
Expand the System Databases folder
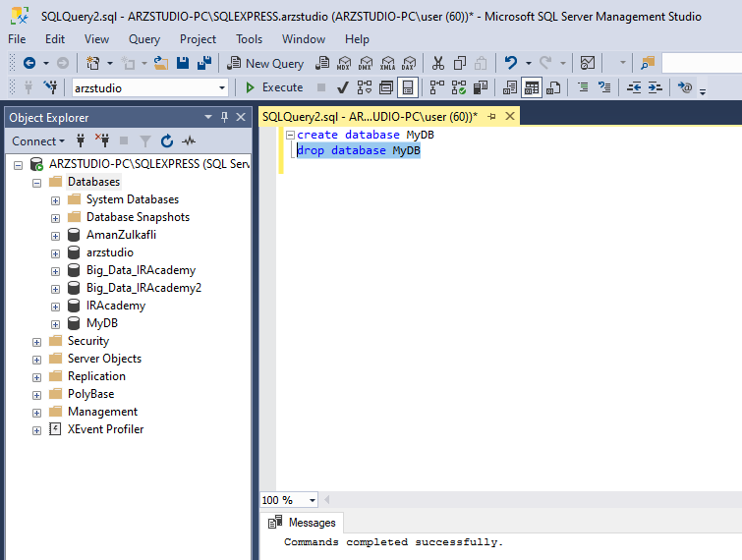(x=55, y=200)
